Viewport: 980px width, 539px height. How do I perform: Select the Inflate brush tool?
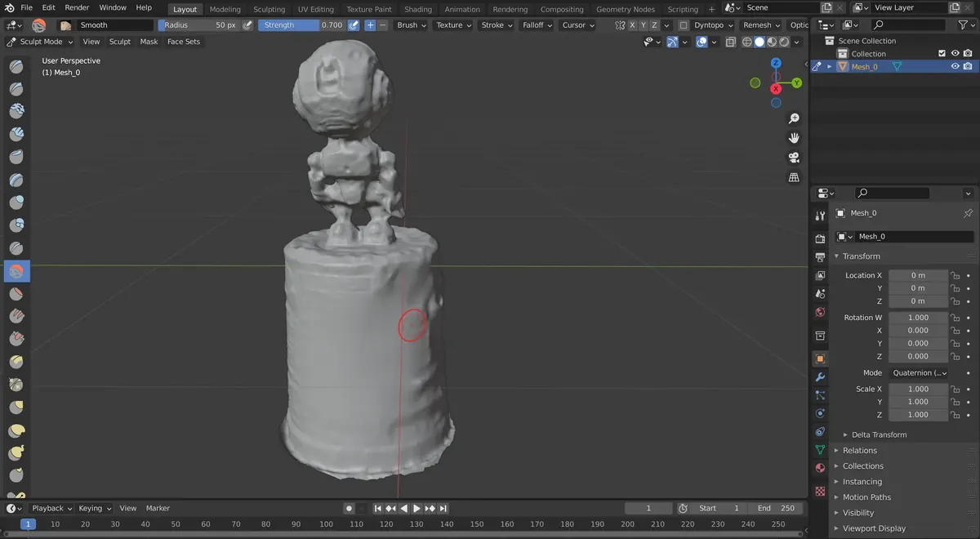16,203
